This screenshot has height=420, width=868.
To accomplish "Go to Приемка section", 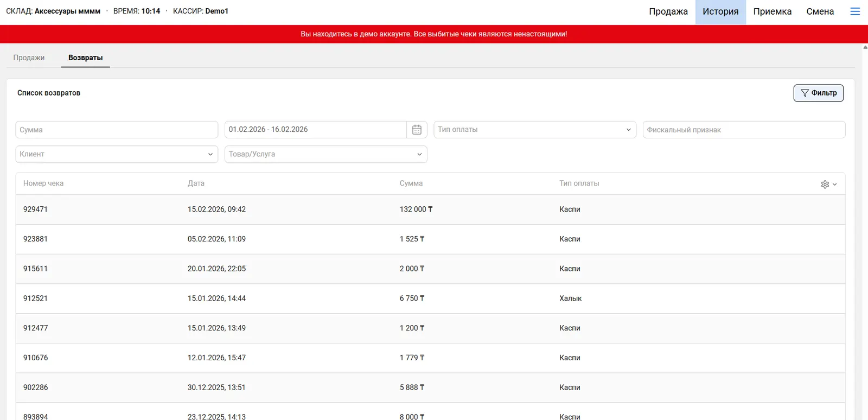I will point(772,11).
